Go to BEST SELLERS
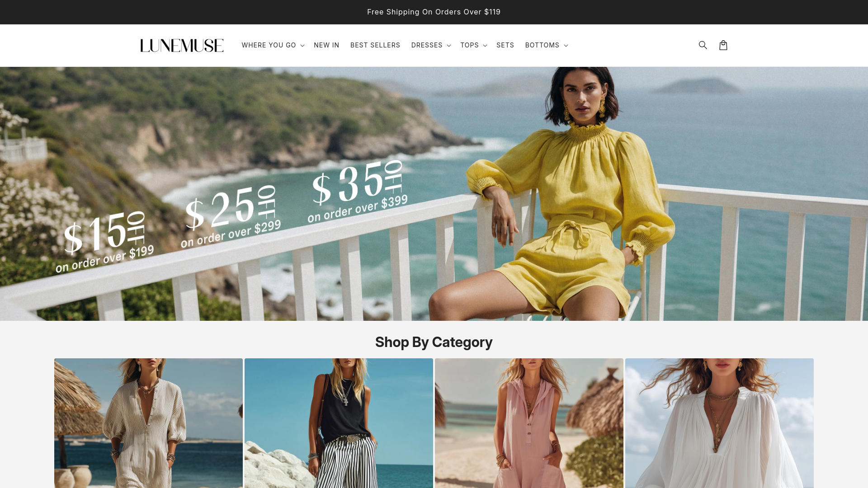 (375, 45)
